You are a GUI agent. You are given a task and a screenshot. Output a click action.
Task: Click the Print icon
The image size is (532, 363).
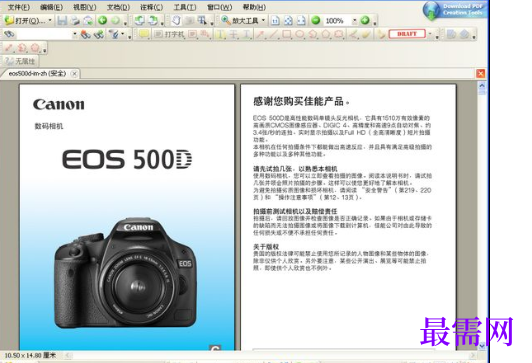tap(75, 21)
